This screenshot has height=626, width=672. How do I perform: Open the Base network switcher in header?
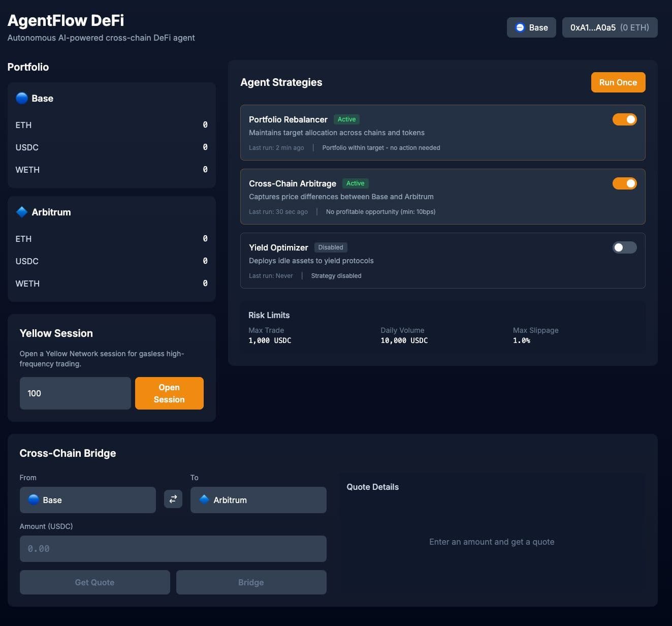click(531, 27)
